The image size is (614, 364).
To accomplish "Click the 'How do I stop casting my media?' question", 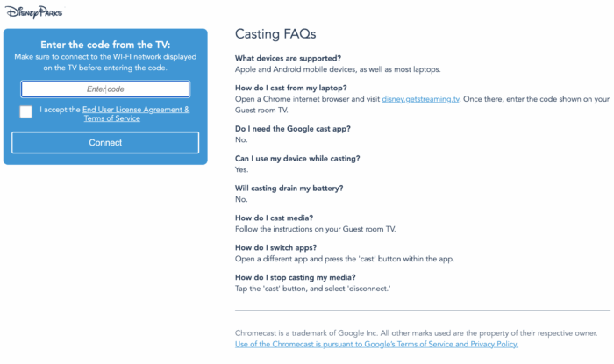I will point(296,277).
